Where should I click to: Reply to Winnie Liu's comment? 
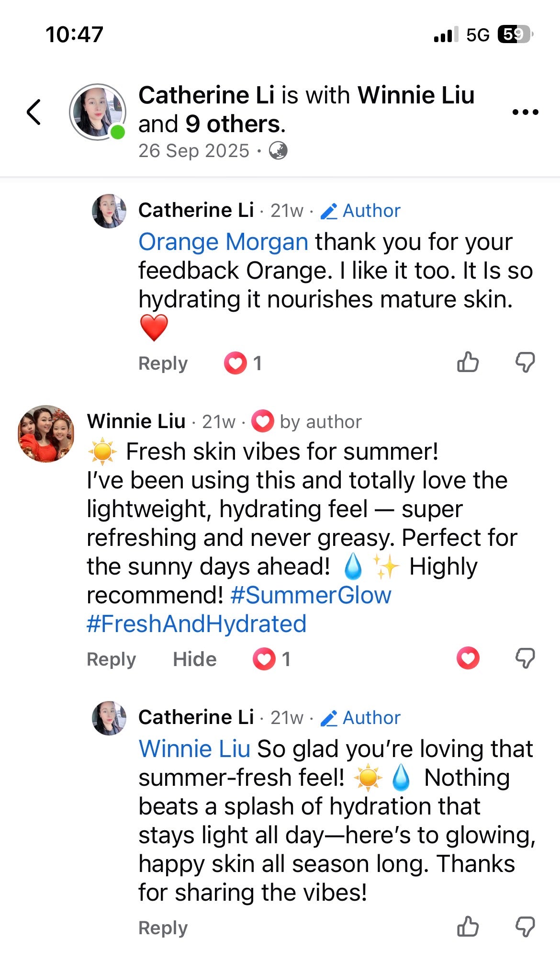111,659
